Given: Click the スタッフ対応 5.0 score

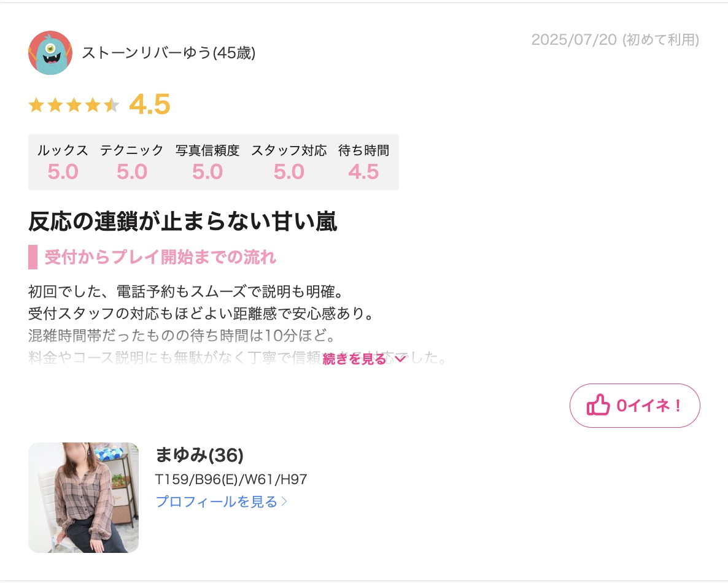Looking at the screenshot, I should 288,172.
